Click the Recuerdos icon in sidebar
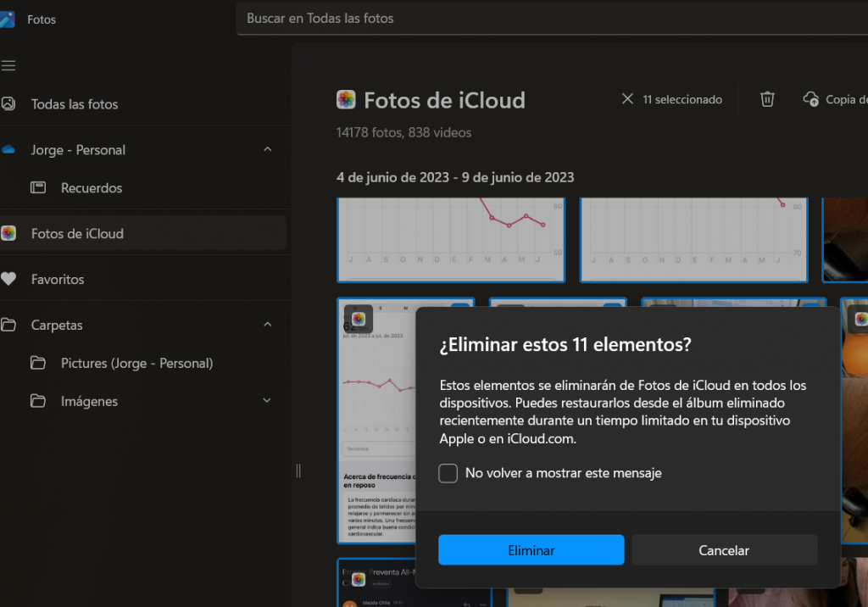The width and height of the screenshot is (868, 607). pyautogui.click(x=38, y=188)
